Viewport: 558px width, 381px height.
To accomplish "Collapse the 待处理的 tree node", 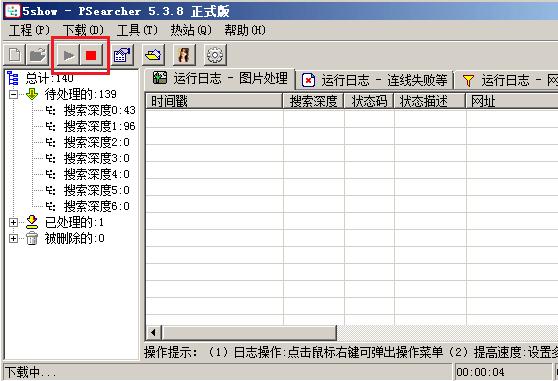I will coord(14,95).
